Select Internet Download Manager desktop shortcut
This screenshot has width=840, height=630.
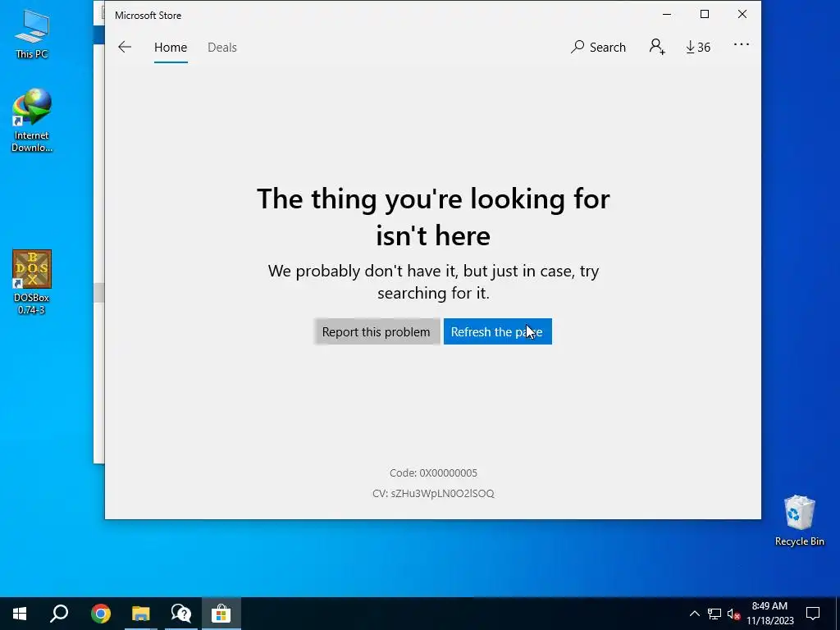coord(32,121)
